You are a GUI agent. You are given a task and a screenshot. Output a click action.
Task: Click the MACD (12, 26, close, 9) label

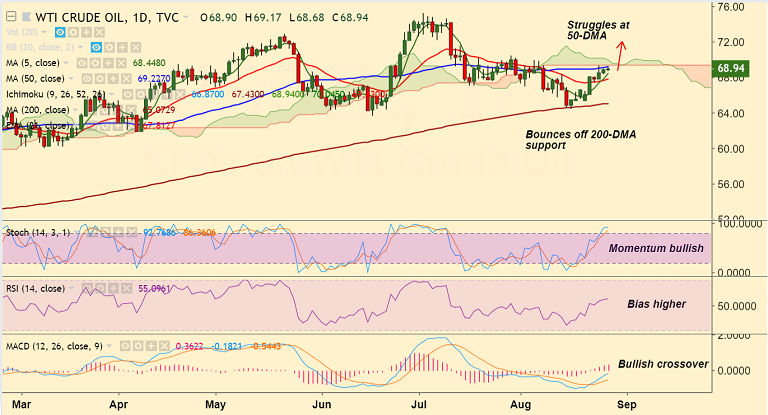(54, 346)
